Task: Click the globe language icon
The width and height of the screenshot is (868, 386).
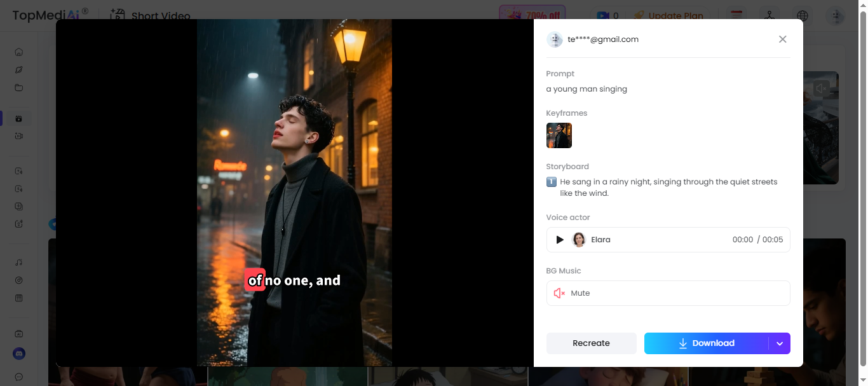Action: coord(803,16)
